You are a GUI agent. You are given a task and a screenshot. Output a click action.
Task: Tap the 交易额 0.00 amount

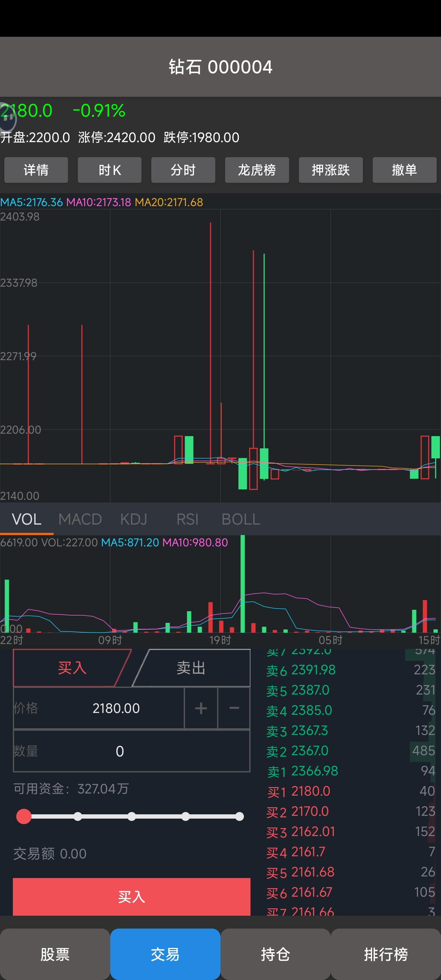tap(50, 854)
